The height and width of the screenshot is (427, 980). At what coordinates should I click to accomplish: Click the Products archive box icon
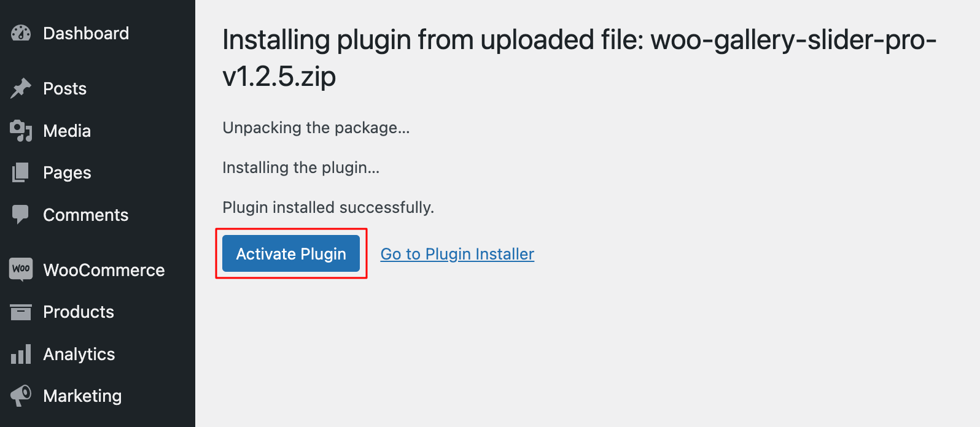(x=21, y=312)
